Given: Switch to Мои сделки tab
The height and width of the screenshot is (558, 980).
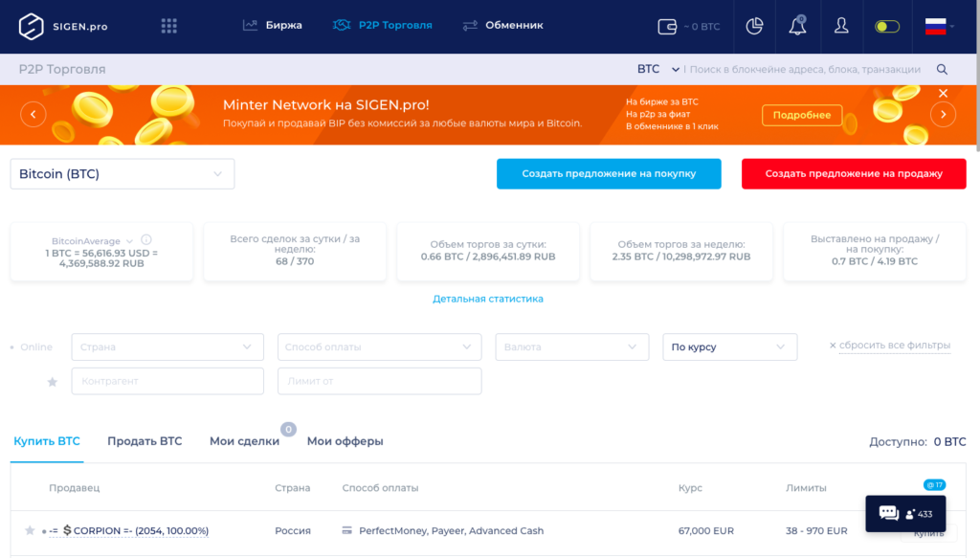Looking at the screenshot, I should pos(244,441).
